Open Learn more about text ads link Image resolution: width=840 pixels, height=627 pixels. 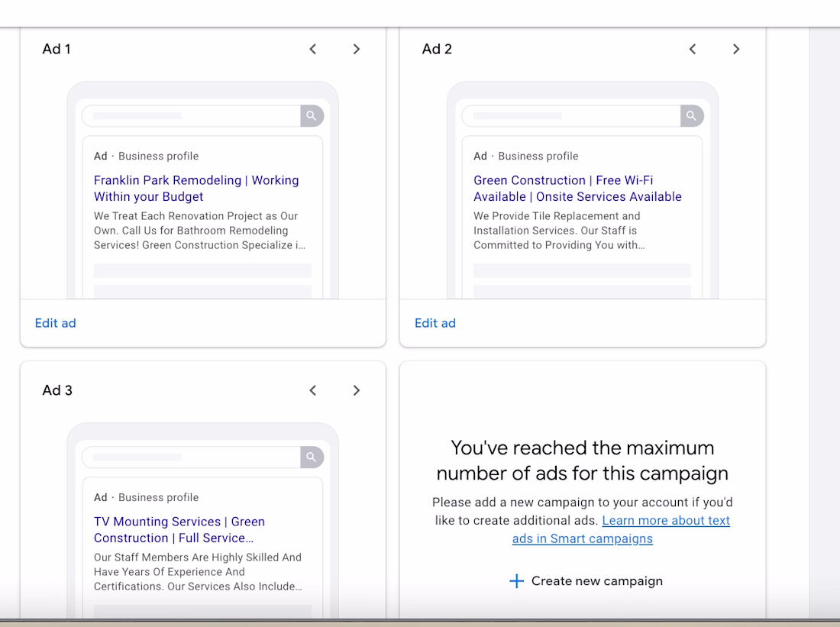(621, 529)
